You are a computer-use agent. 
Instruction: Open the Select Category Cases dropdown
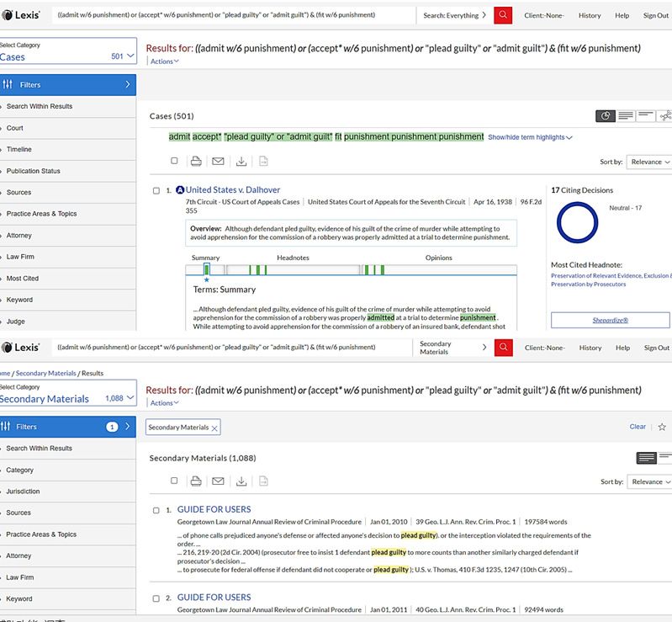click(67, 51)
